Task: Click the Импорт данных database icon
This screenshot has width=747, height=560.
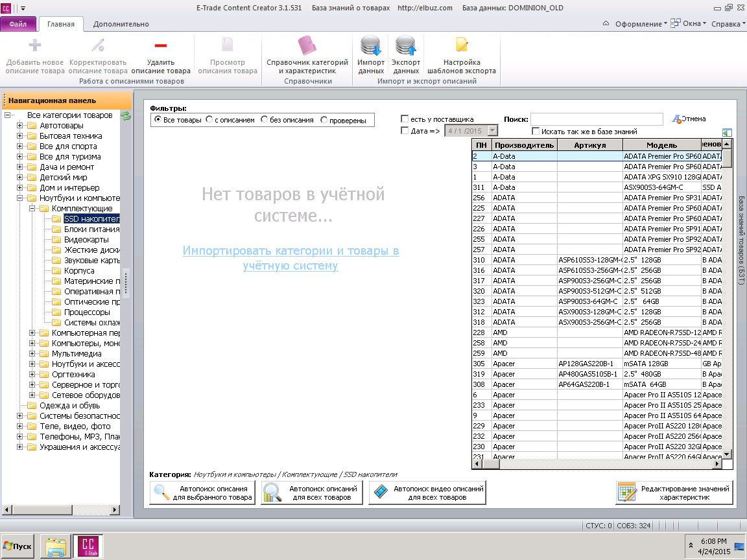Action: click(x=371, y=46)
